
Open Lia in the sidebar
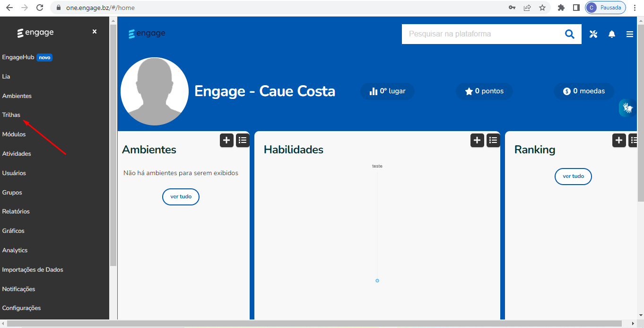click(6, 76)
